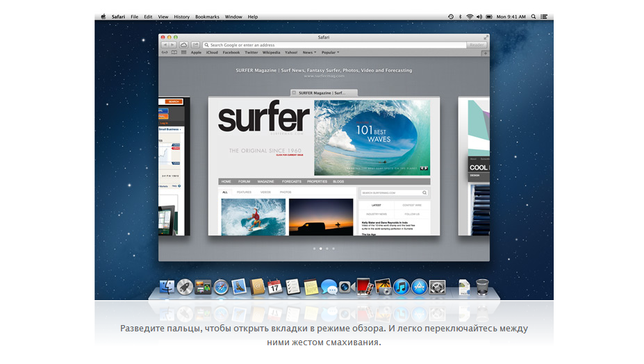Click the Reader button
Image resolution: width=644 pixels, height=364 pixels.
pyautogui.click(x=477, y=44)
